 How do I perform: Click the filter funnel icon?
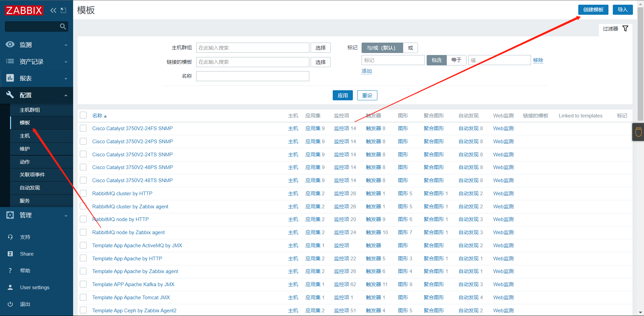tap(625, 29)
